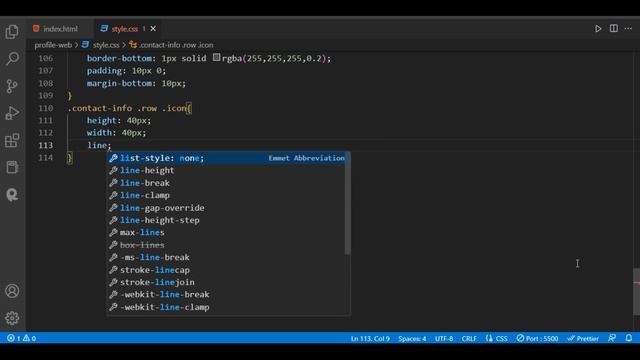Viewport: 640px width, 360px height.
Task: Open the extension icon below the clipboard icon
Action: (12, 195)
